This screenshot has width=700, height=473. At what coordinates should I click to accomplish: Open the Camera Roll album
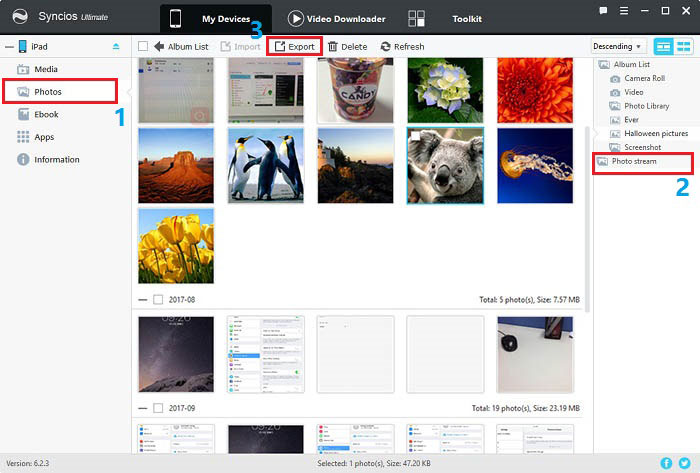pyautogui.click(x=638, y=78)
